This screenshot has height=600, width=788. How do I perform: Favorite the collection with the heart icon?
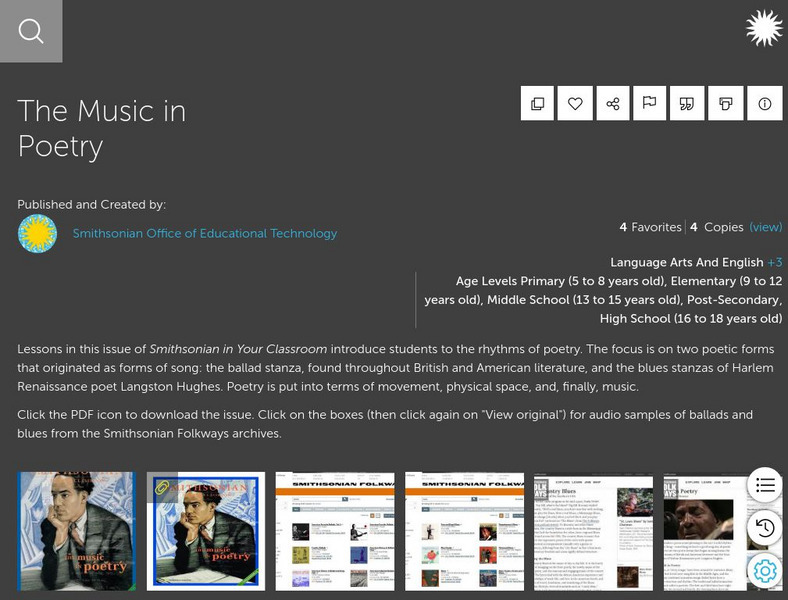[575, 104]
